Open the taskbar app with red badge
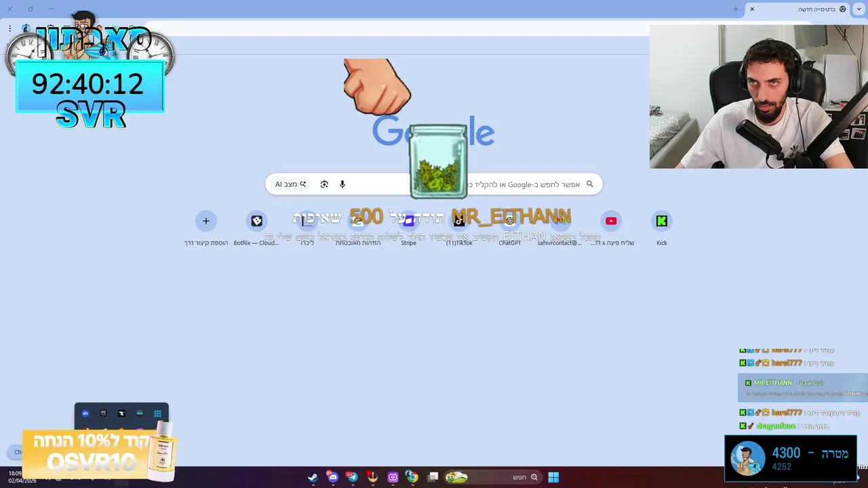 pos(372,477)
